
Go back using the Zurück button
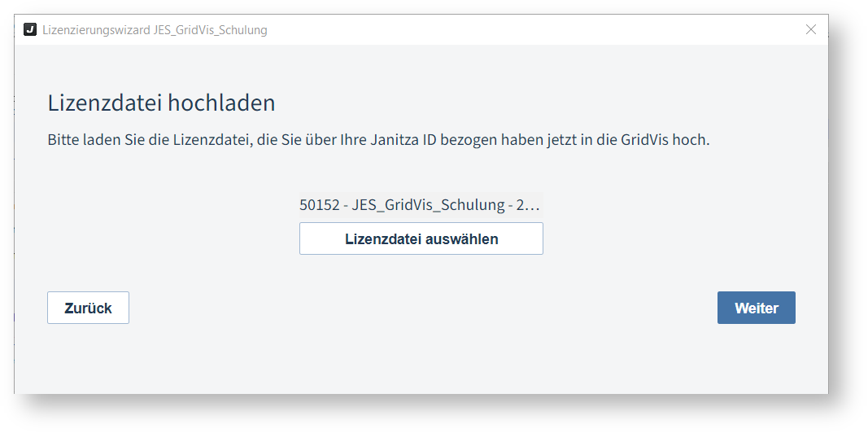coord(88,308)
